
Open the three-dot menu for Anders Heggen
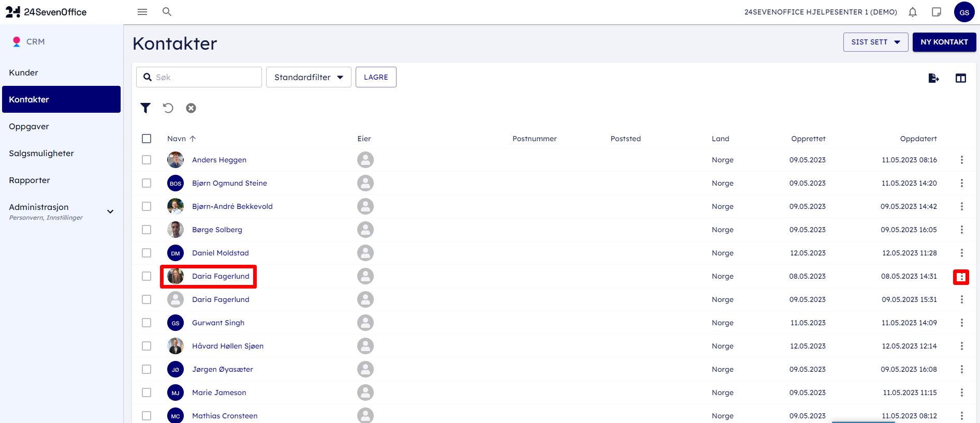[x=961, y=160]
